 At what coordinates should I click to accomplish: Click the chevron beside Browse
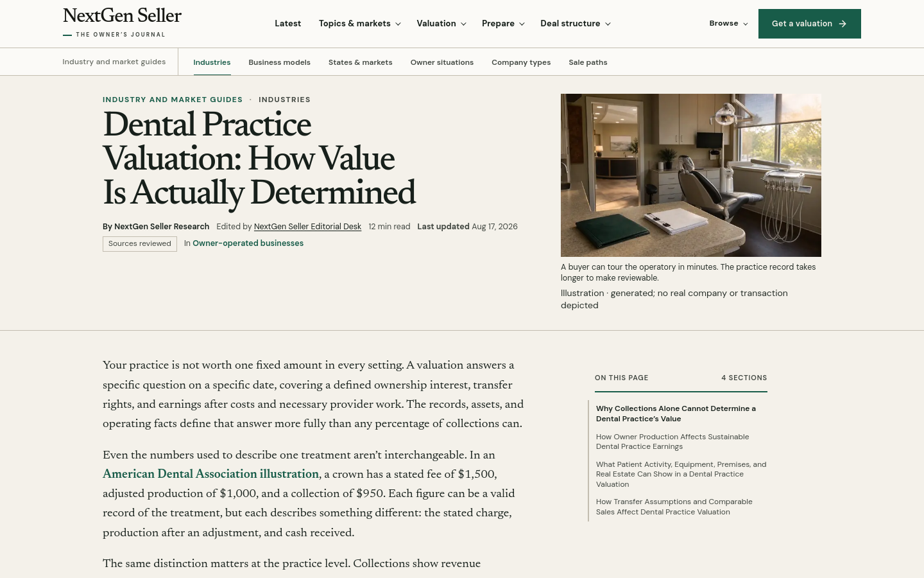tap(745, 24)
